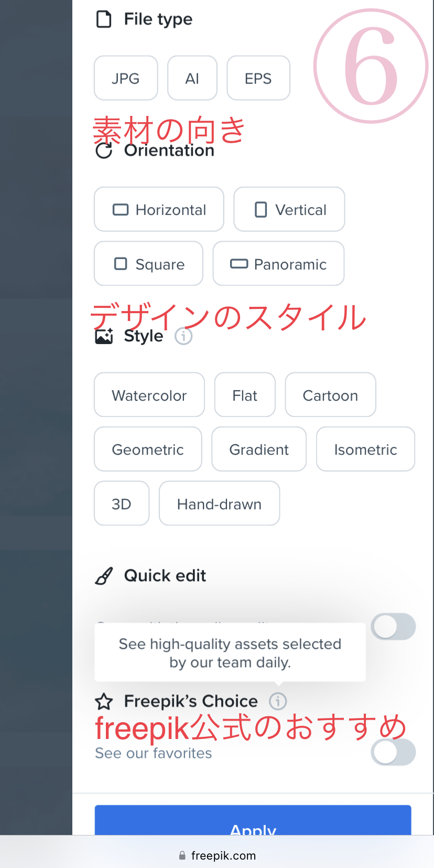This screenshot has height=868, width=434.
Task: Click the Style image sparkle icon
Action: pyautogui.click(x=104, y=336)
